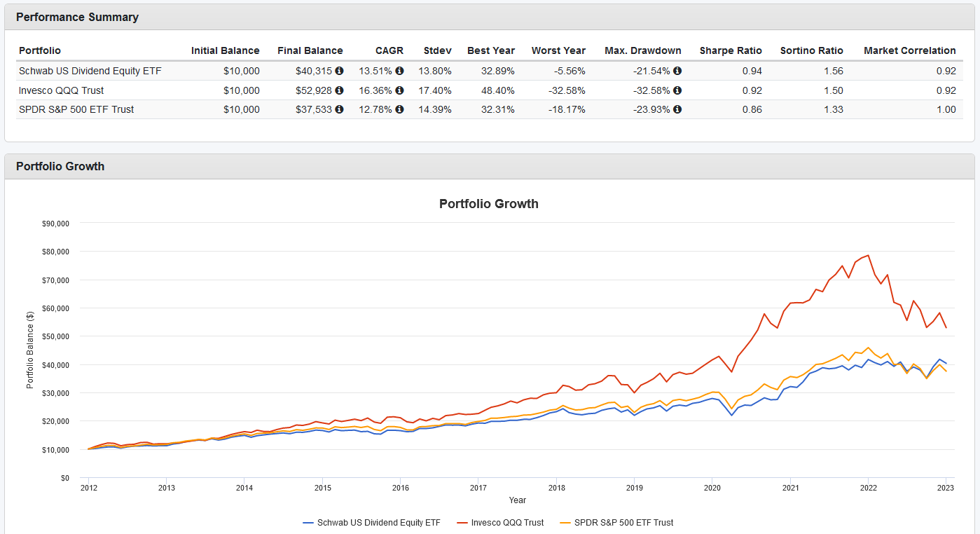The width and height of the screenshot is (980, 534).
Task: Select Invesco QQQ Trust table row name
Action: click(62, 90)
